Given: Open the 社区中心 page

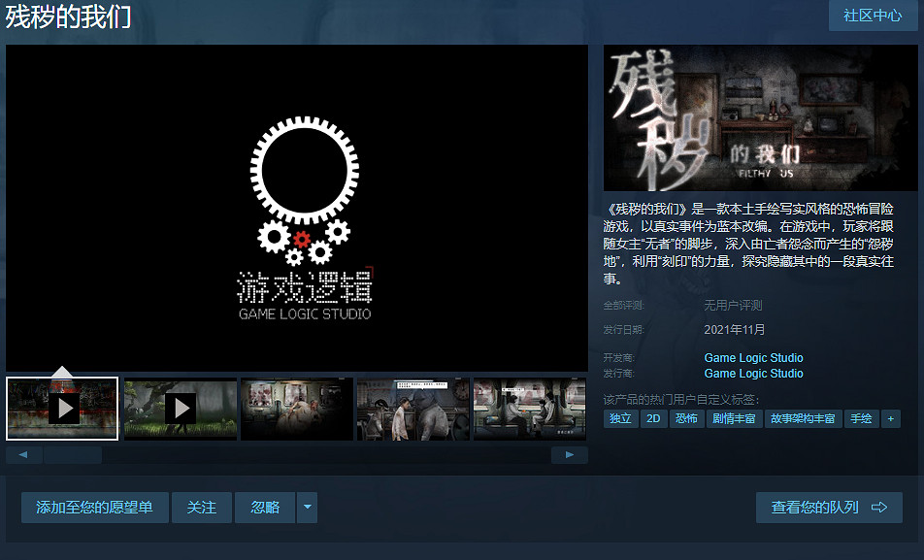Looking at the screenshot, I should click(x=873, y=16).
